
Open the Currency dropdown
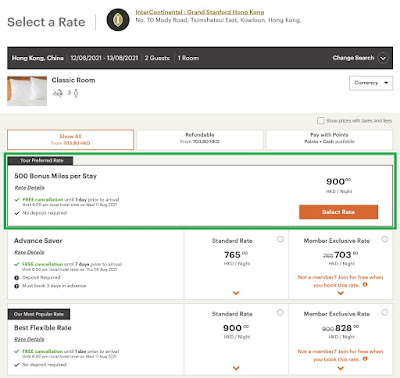tap(371, 83)
